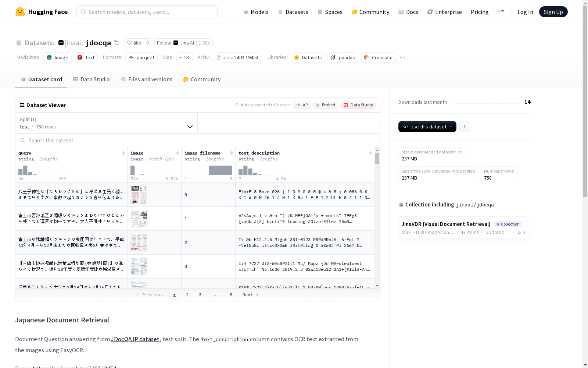Focus the search models, datasets, users field
Screen dimensions: 588x368
(x=147, y=12)
